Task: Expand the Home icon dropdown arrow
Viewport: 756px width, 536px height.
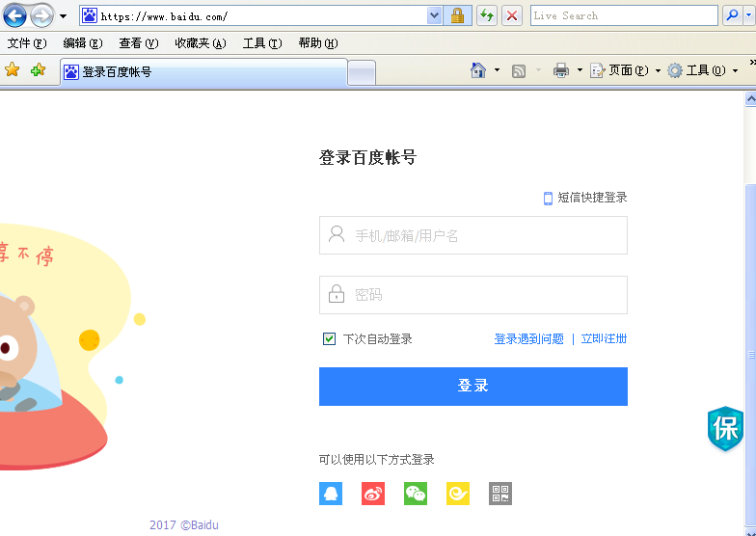Action: coord(498,70)
